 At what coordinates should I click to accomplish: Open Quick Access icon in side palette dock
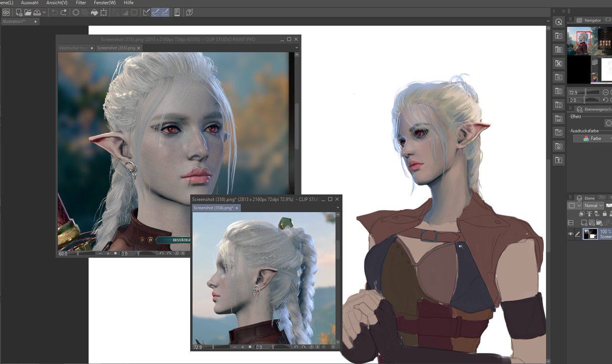(558, 22)
